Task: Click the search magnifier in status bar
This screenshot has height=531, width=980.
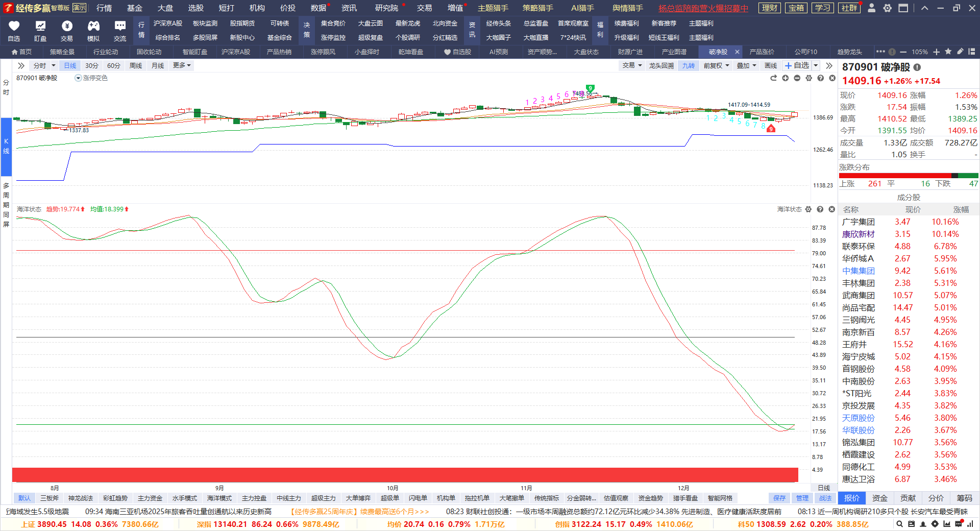Action: (x=899, y=524)
